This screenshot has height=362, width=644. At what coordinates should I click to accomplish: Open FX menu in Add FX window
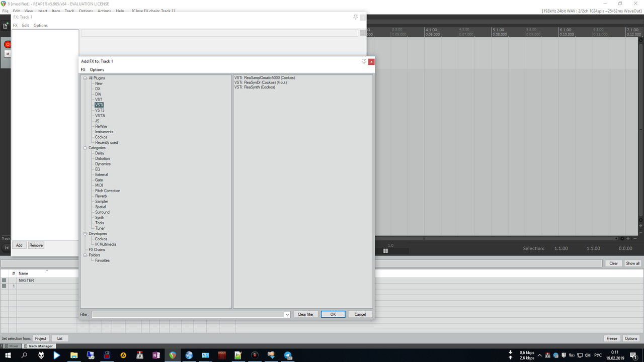tap(83, 70)
